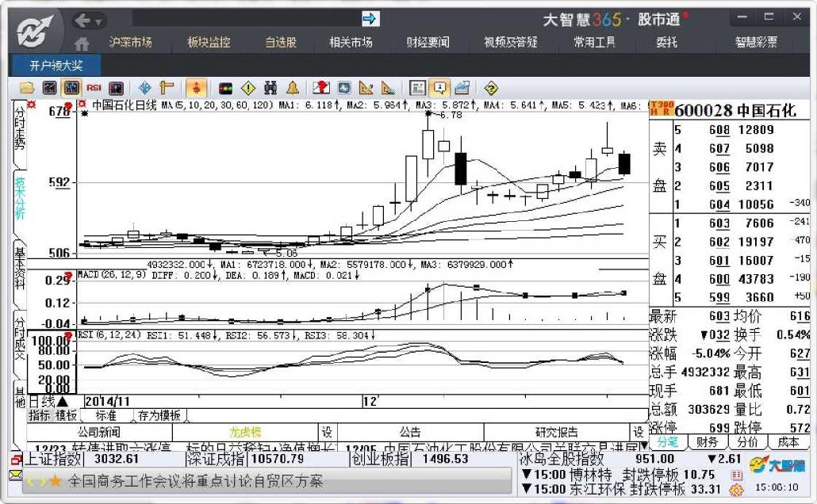Select the 财务 tab in quote panel
The width and height of the screenshot is (817, 504).
tap(707, 442)
